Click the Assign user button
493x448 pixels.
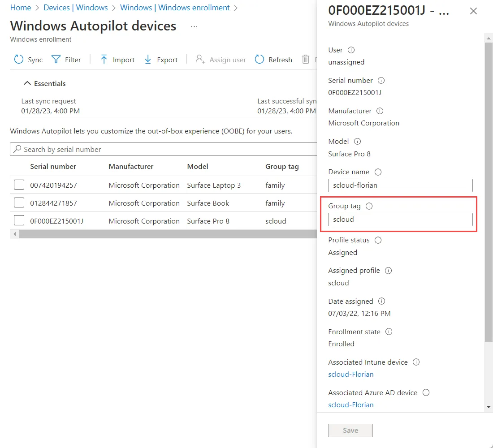coord(221,60)
